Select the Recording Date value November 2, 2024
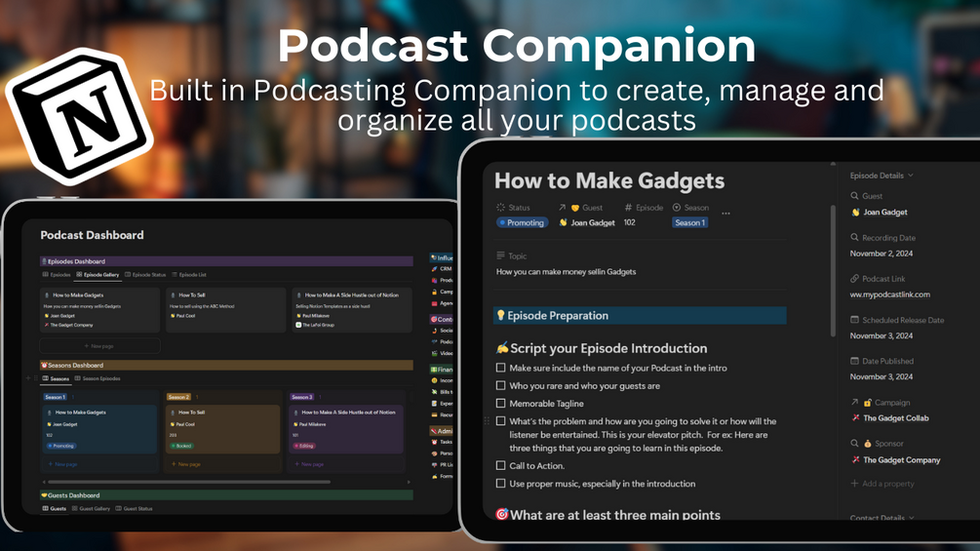The image size is (980, 551). 882,254
